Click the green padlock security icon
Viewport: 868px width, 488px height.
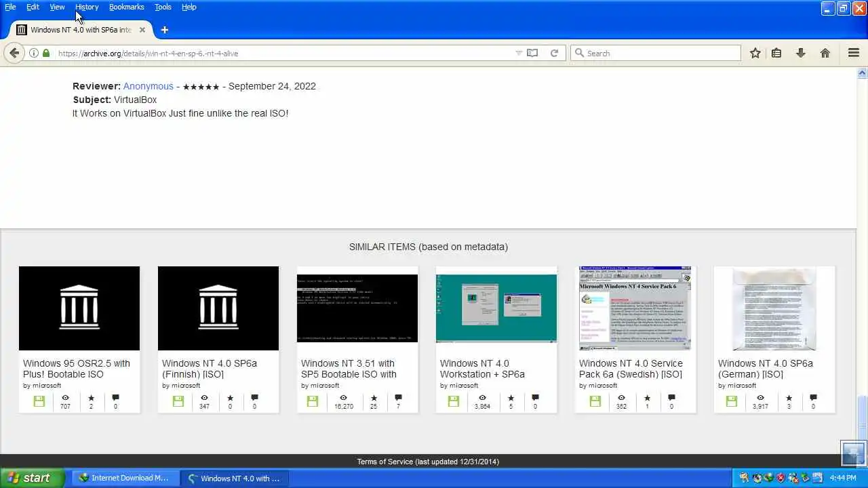coord(46,53)
